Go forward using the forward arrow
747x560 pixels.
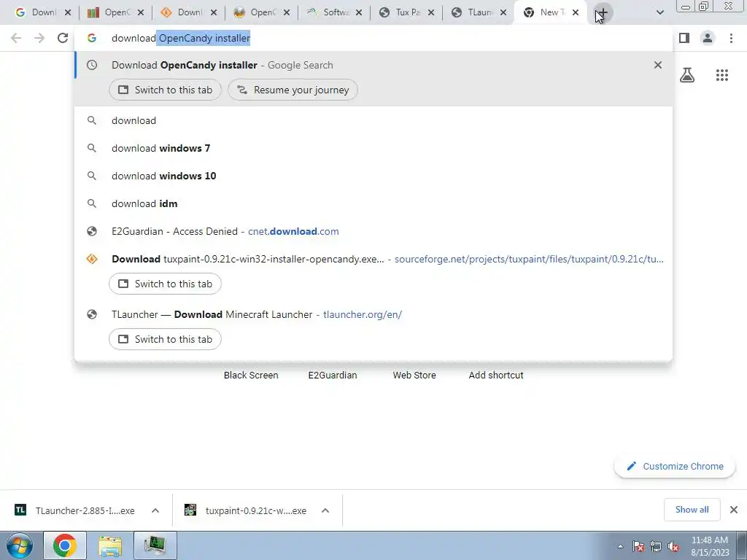pos(39,38)
